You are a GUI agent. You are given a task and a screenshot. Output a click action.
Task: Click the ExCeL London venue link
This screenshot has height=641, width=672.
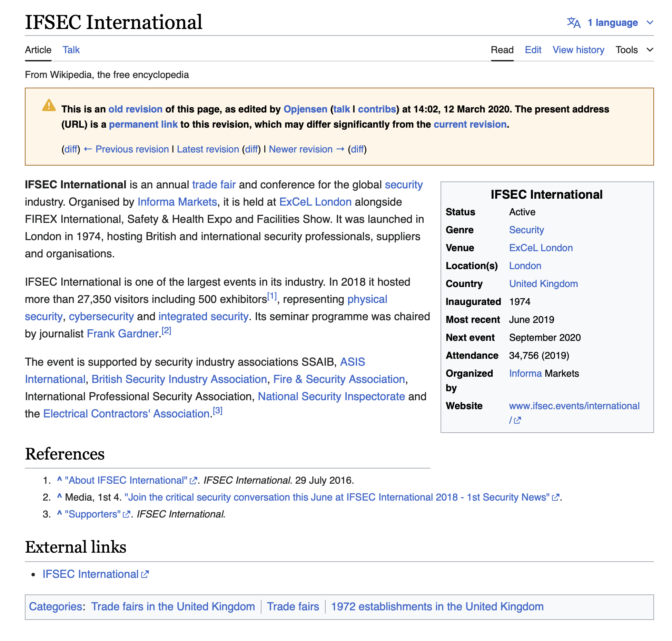pos(541,248)
